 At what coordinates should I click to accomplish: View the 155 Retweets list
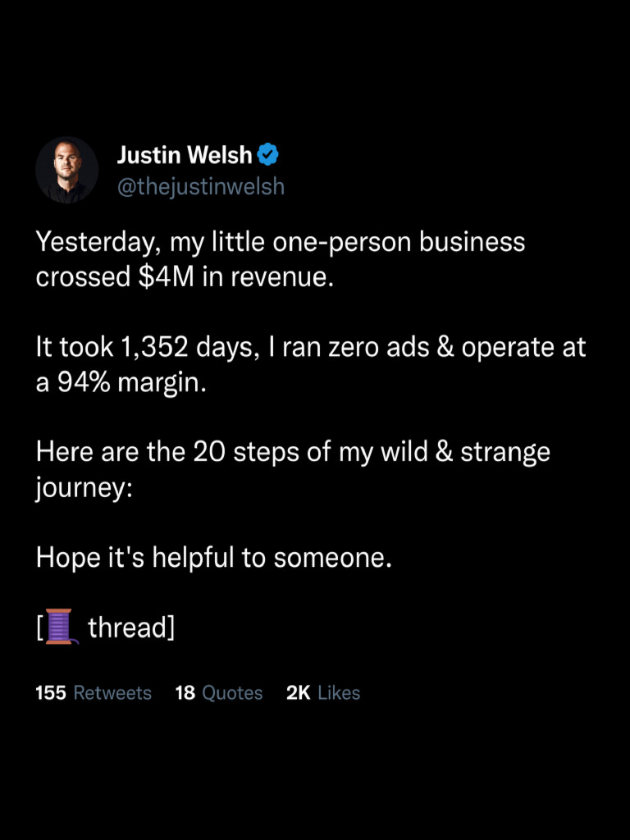pyautogui.click(x=94, y=693)
